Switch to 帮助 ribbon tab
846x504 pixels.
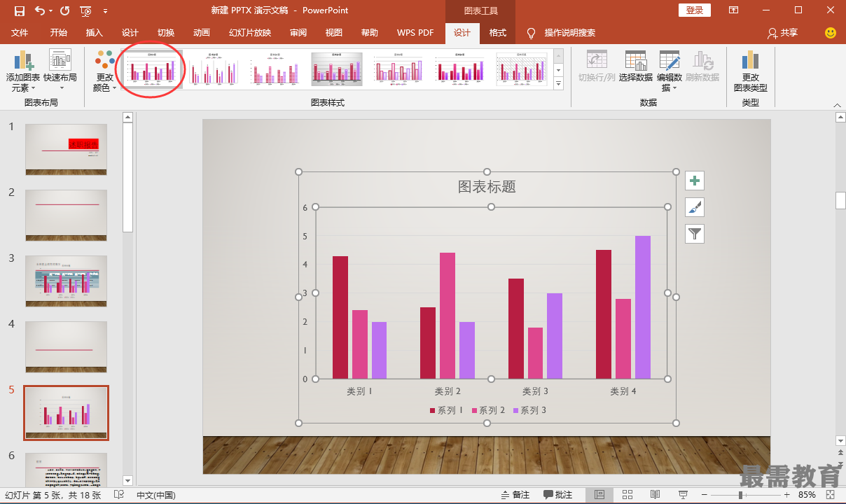370,33
